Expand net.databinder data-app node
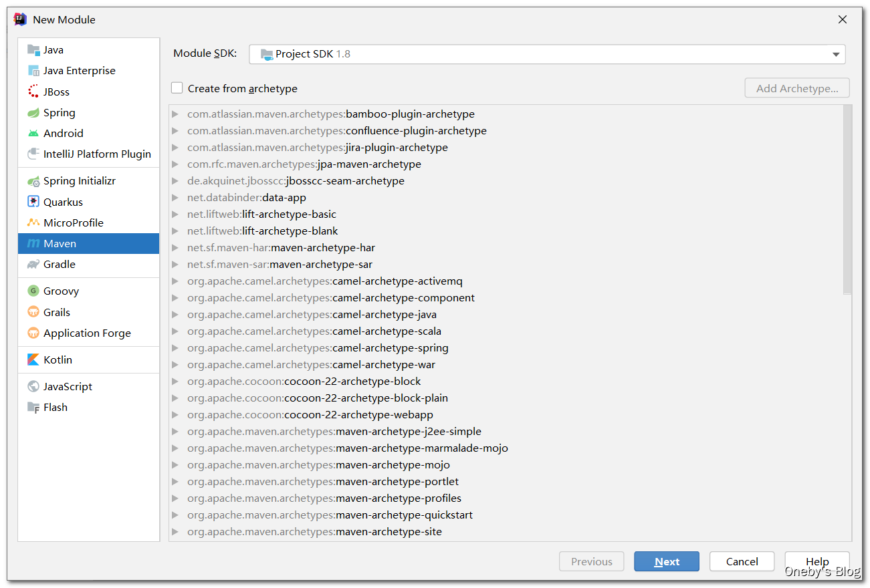 coord(175,198)
